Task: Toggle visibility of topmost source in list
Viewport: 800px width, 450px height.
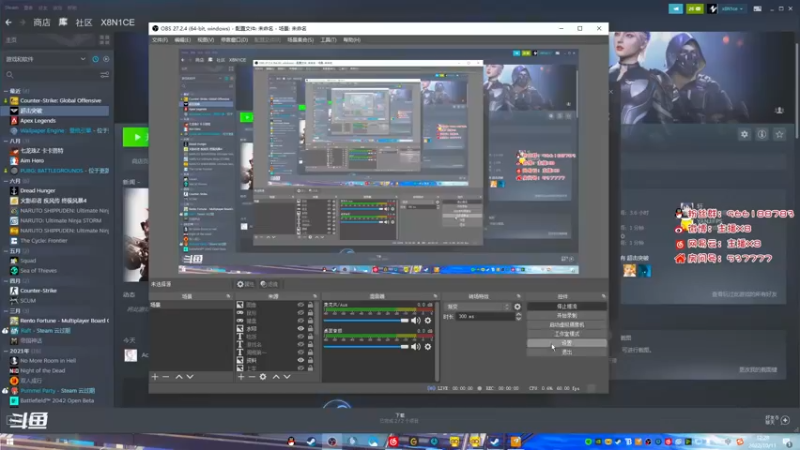Action: [x=301, y=305]
